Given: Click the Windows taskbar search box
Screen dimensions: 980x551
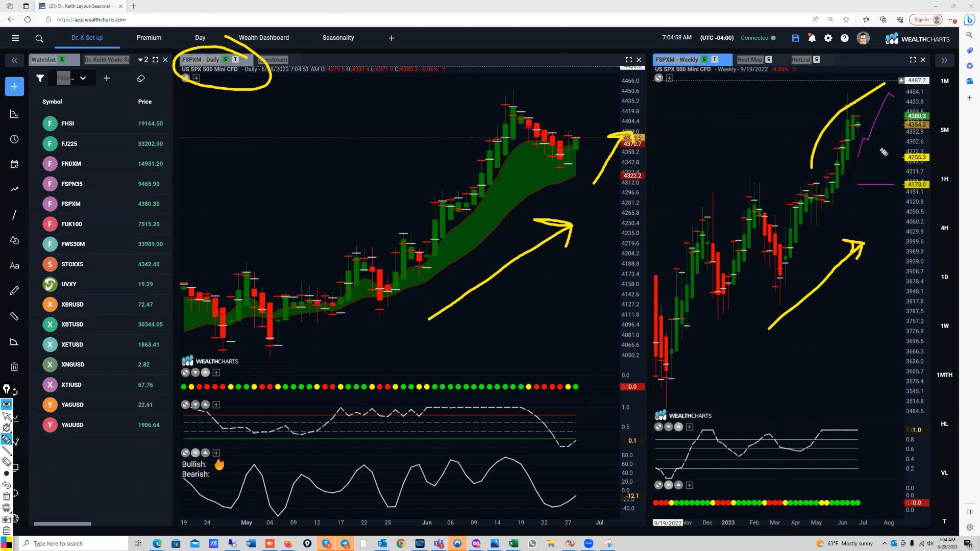Looking at the screenshot, I should point(73,543).
